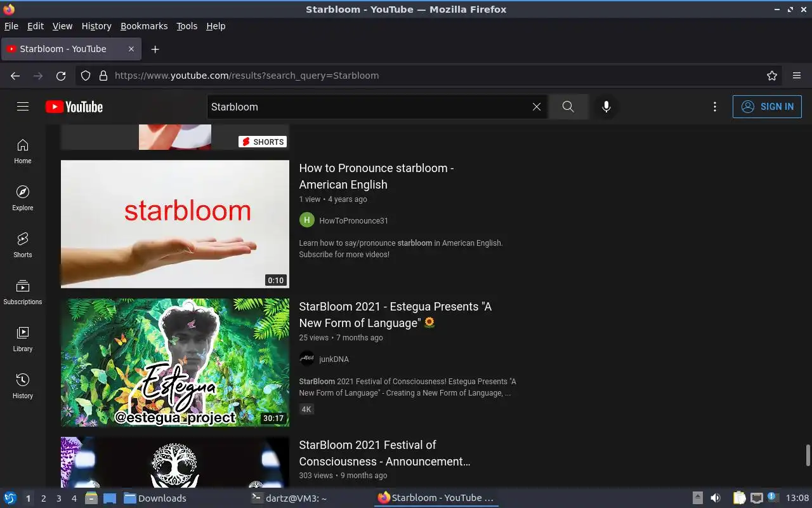Sign in with the SIGN IN button
The image size is (812, 508).
[767, 107]
